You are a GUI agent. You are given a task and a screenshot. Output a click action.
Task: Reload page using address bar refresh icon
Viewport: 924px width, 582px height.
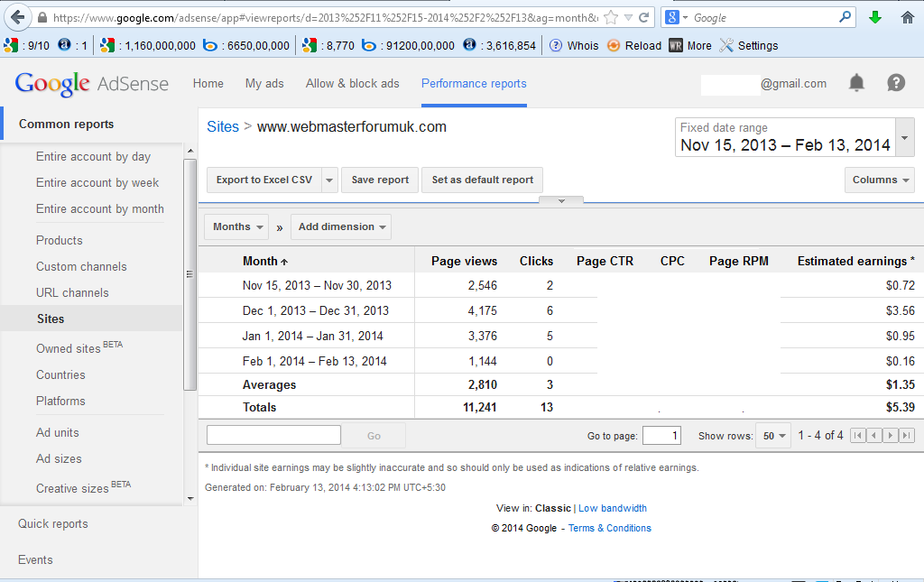(644, 18)
